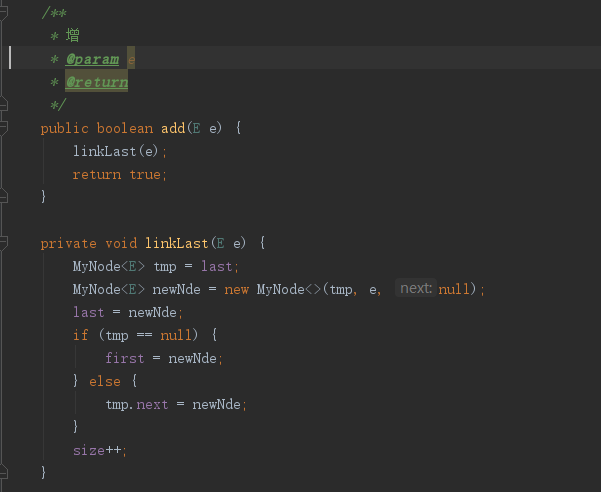Click the boolean return type
The image size is (601, 492).
(125, 128)
